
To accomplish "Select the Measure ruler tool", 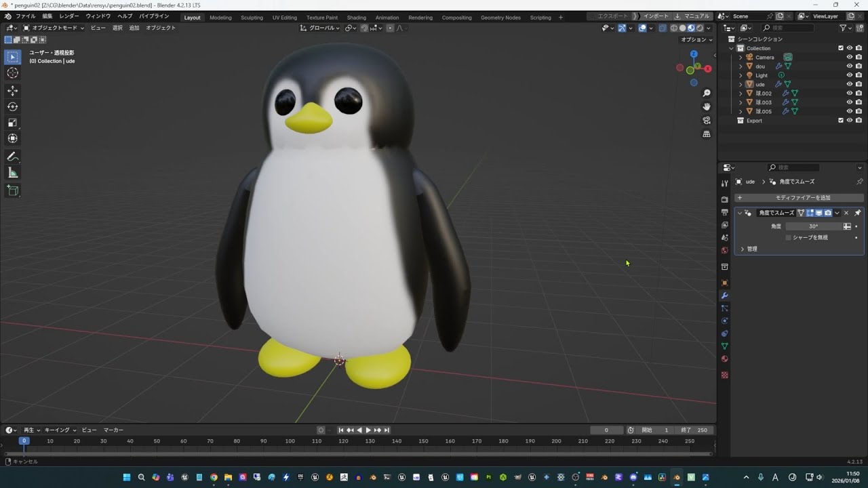I will [x=13, y=173].
